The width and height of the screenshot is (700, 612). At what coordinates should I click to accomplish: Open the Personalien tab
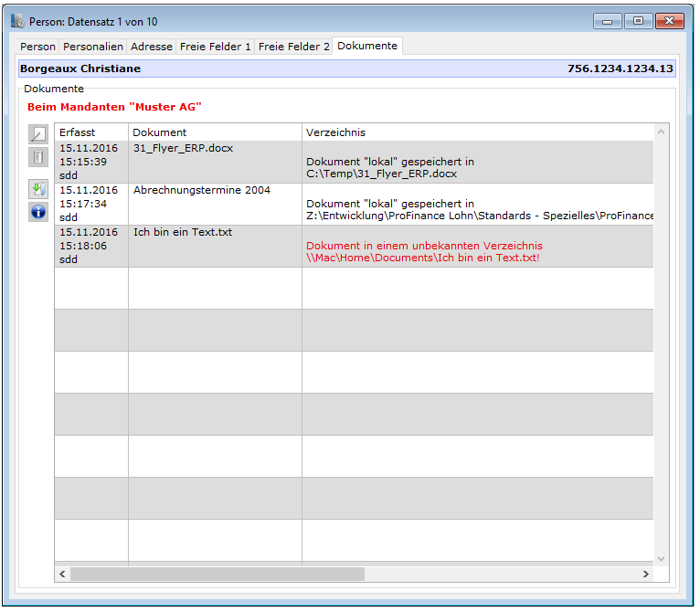click(x=92, y=47)
